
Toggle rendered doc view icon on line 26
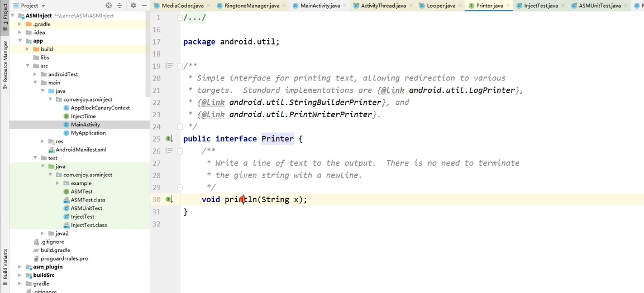click(x=169, y=151)
